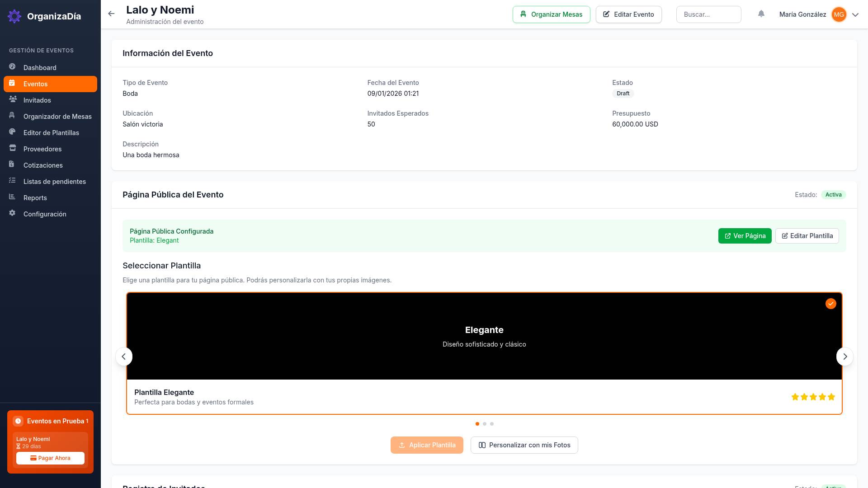Click the MG user avatar
The height and width of the screenshot is (488, 868).
[839, 14]
